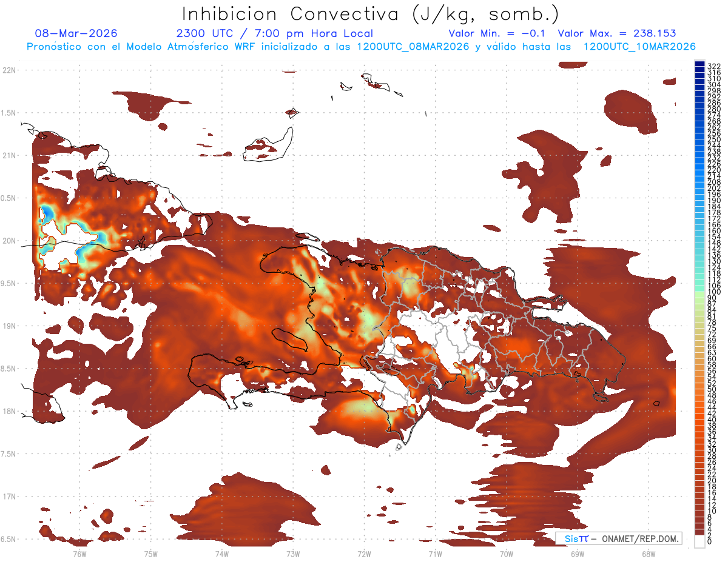The height and width of the screenshot is (562, 728).
Task: Click the '21N' latitude label
Action: tap(9, 156)
